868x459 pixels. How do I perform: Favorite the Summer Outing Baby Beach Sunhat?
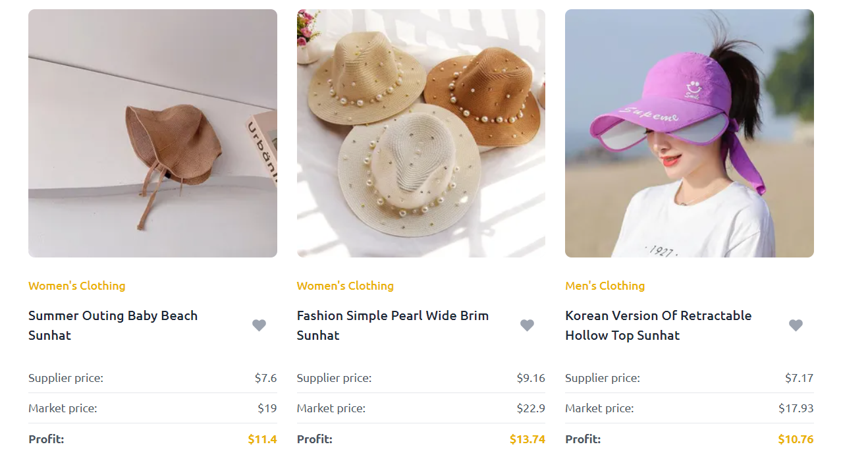(x=259, y=325)
